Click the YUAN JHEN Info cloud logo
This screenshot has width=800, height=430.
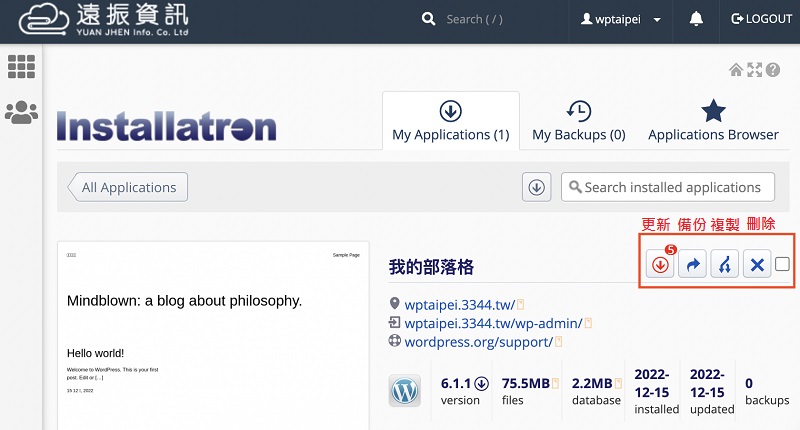[x=104, y=20]
